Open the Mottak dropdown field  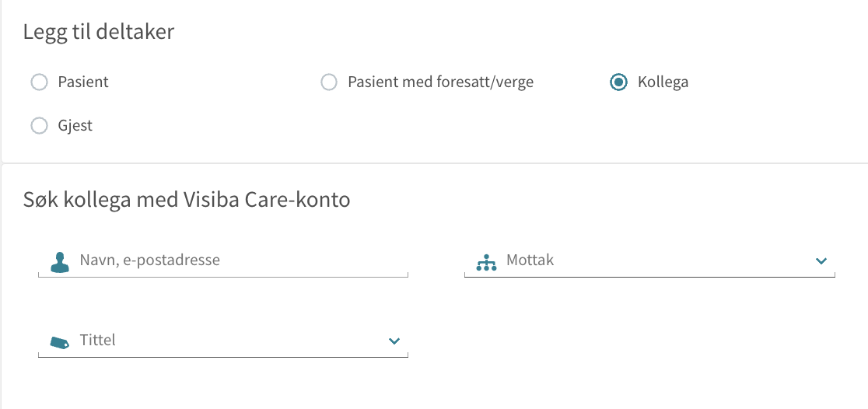(649, 260)
